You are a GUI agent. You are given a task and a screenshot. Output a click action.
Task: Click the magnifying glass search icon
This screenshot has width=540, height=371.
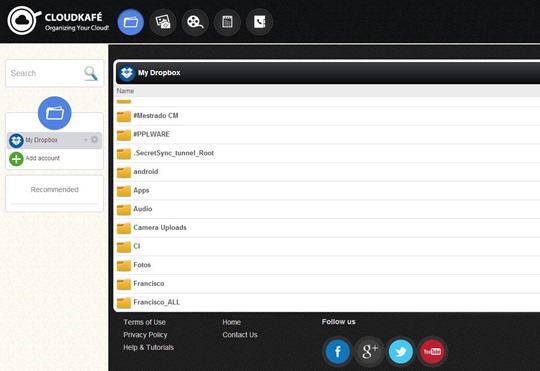pyautogui.click(x=91, y=73)
